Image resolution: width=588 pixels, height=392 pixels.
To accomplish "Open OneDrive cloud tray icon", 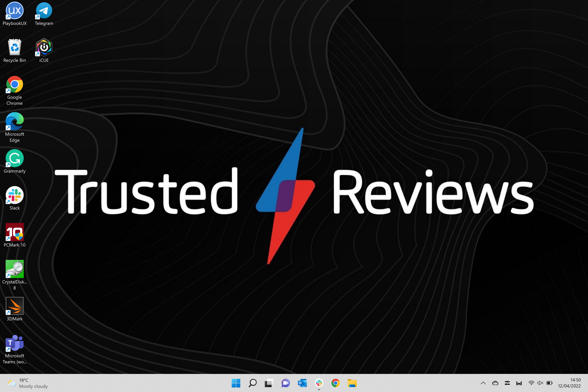I will click(x=495, y=383).
